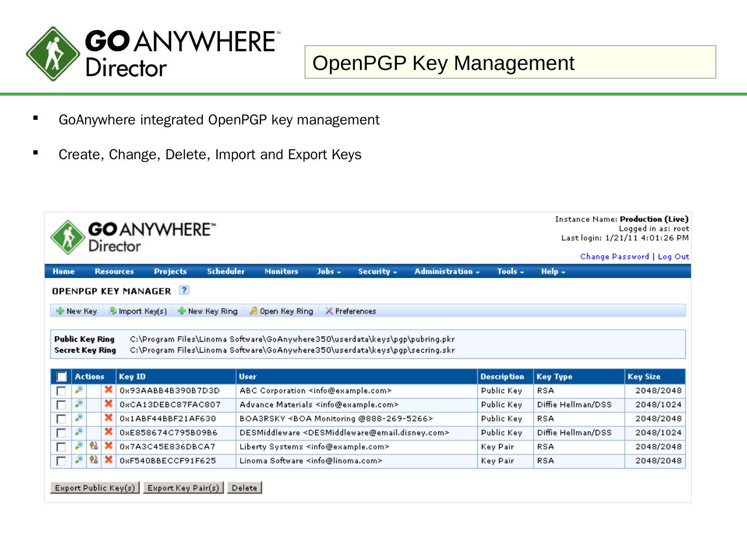This screenshot has height=560, width=747.
Task: Click the New Key toolbar button
Action: [x=77, y=311]
